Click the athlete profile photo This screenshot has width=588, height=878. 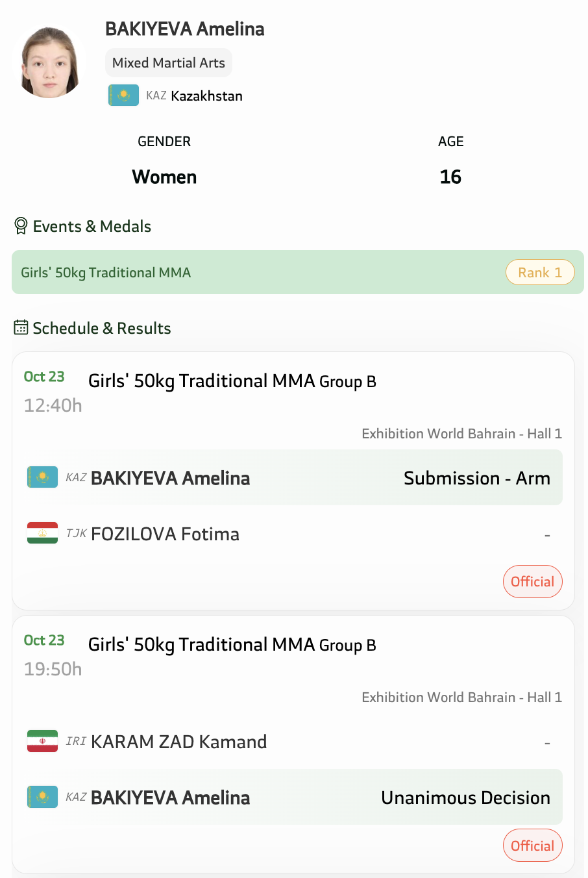tap(49, 62)
